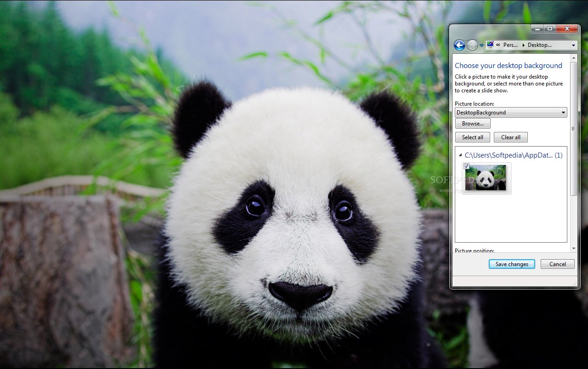Screen dimensions: 588x369
Task: Click Save changes
Action: [512, 264]
